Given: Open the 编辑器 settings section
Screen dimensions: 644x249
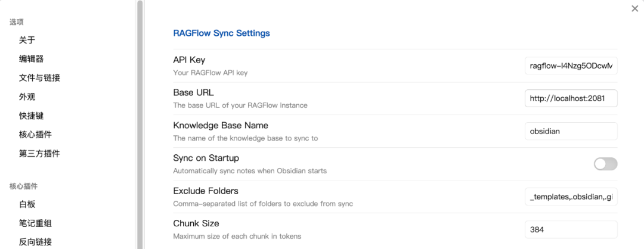Looking at the screenshot, I should [31, 59].
